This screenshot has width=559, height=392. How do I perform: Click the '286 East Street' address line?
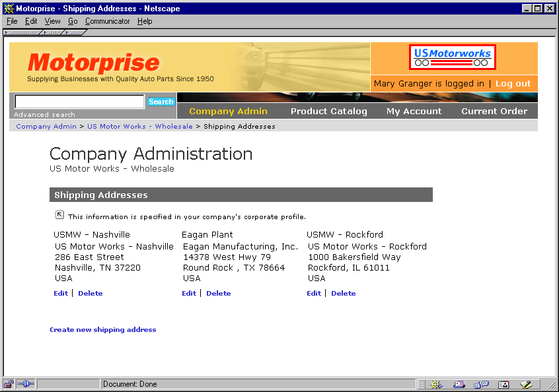click(x=89, y=257)
